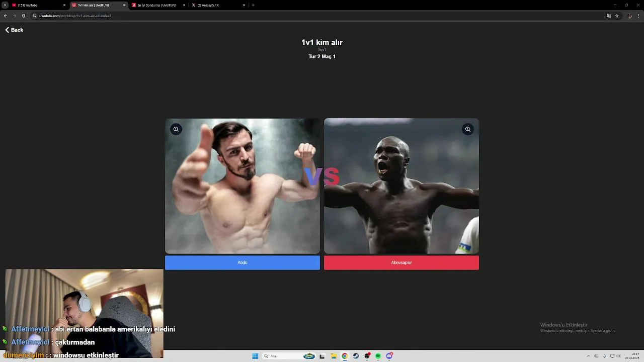Go back one page in browser
The image size is (644, 362).
[6, 16]
